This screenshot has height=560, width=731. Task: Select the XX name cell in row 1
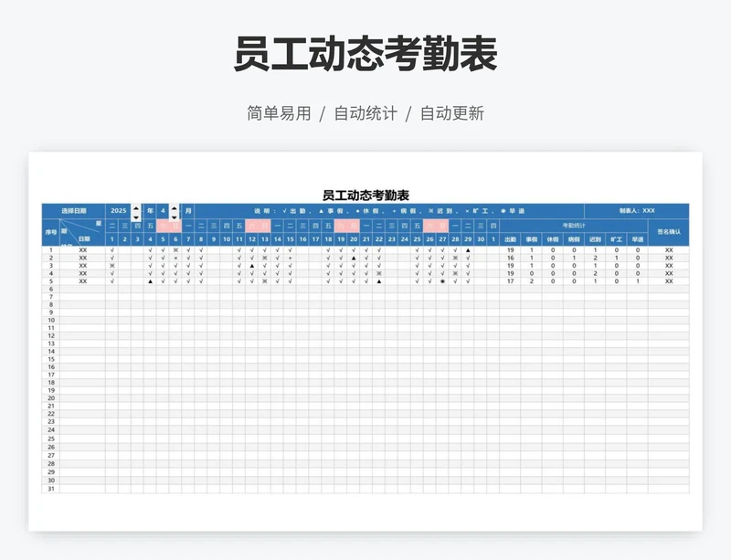point(82,250)
